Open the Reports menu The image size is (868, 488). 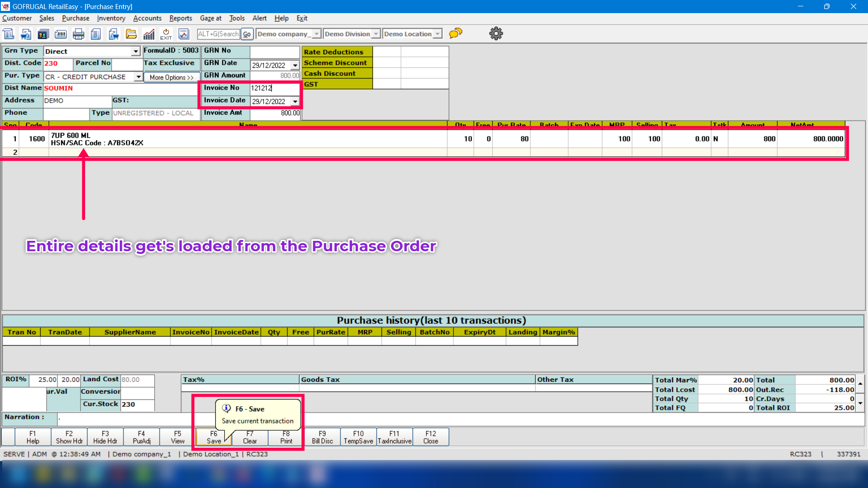click(x=180, y=18)
